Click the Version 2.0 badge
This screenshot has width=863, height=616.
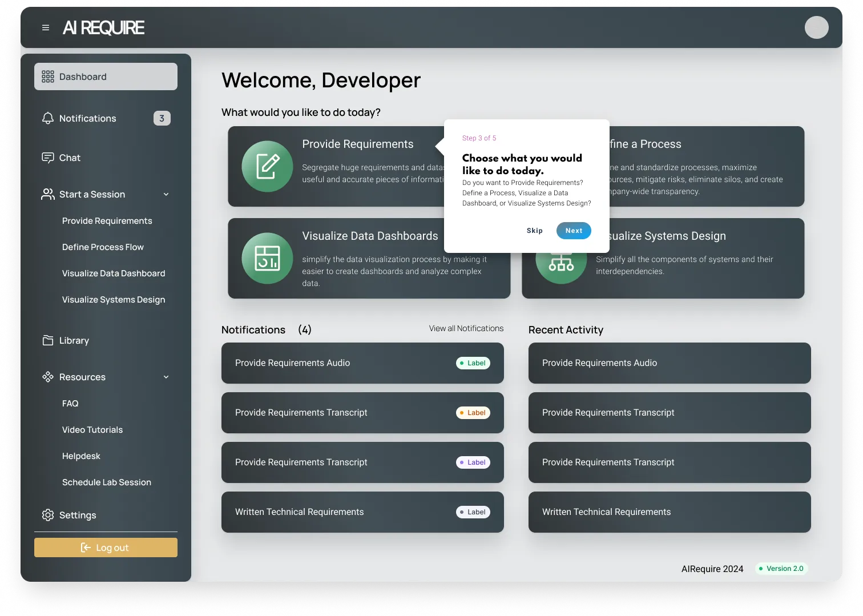[781, 569]
